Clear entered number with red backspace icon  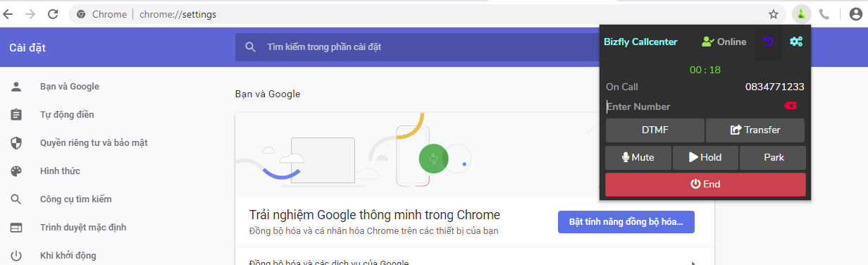click(790, 106)
